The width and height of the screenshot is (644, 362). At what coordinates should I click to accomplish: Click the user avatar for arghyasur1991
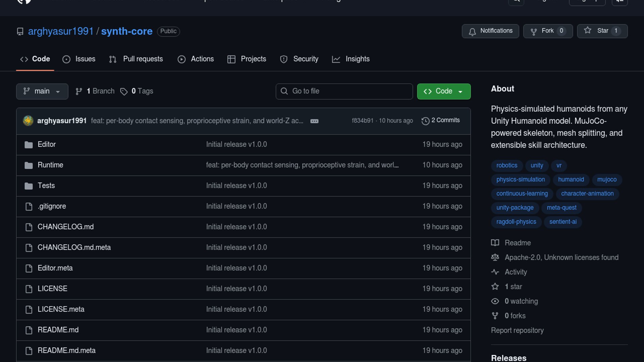pyautogui.click(x=28, y=121)
